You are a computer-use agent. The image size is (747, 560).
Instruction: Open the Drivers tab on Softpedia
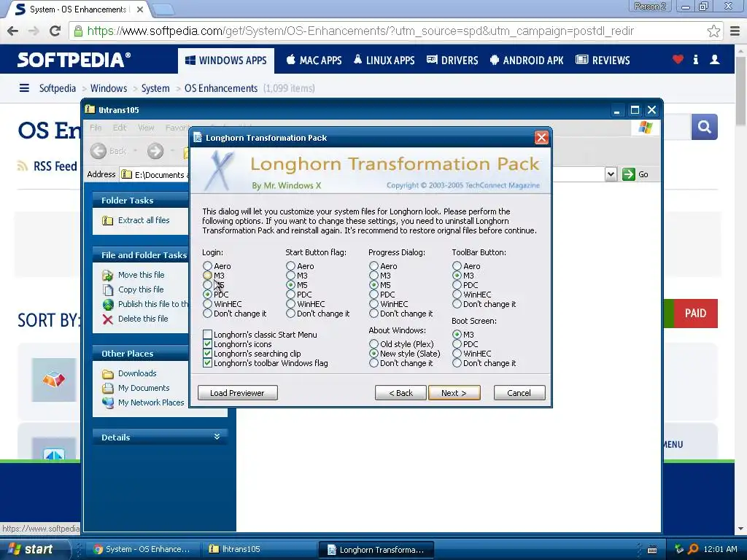(x=452, y=61)
